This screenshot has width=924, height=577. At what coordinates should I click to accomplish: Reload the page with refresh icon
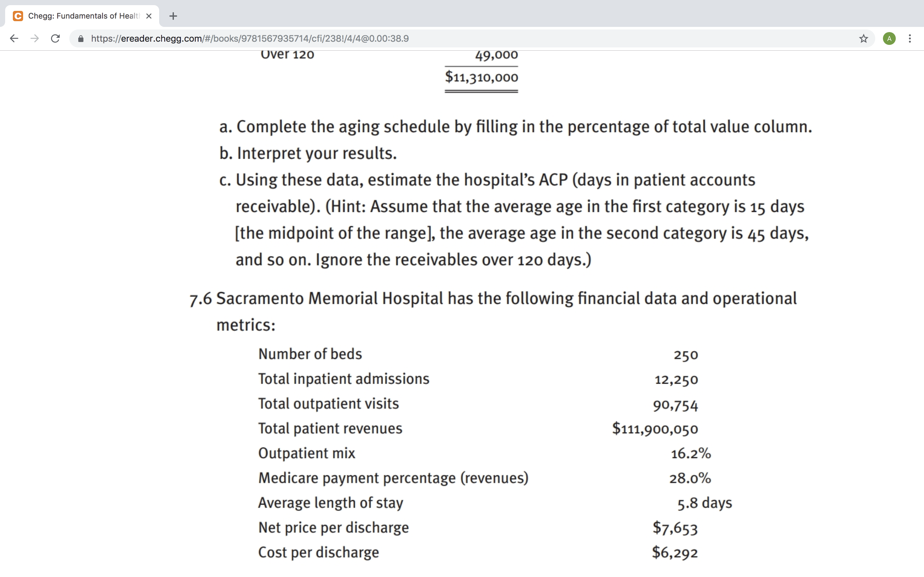(x=56, y=38)
